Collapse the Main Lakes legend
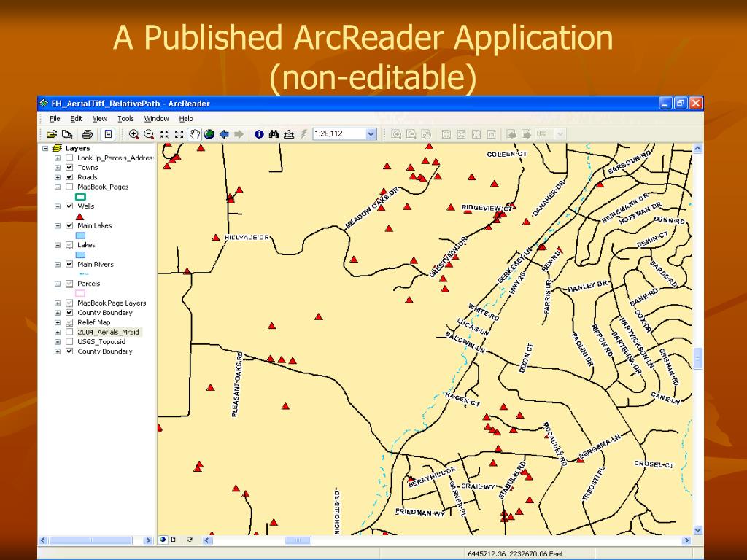Screen dimensions: 747x560 tap(58, 226)
